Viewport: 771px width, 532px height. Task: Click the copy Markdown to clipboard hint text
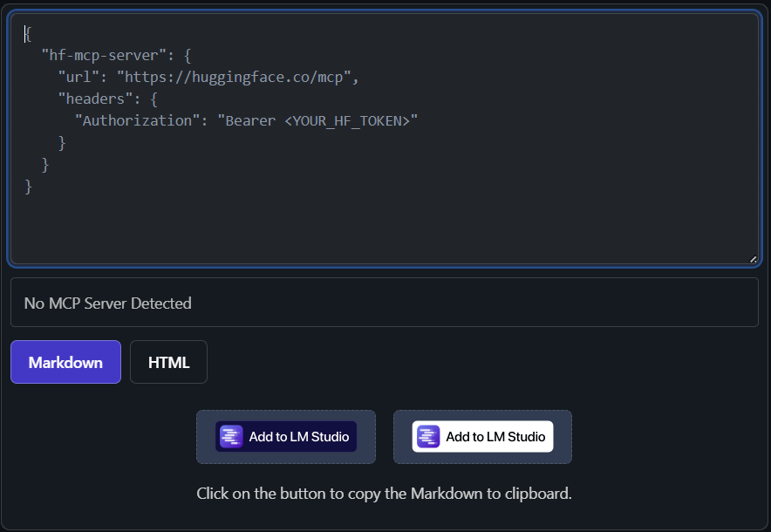(x=384, y=493)
